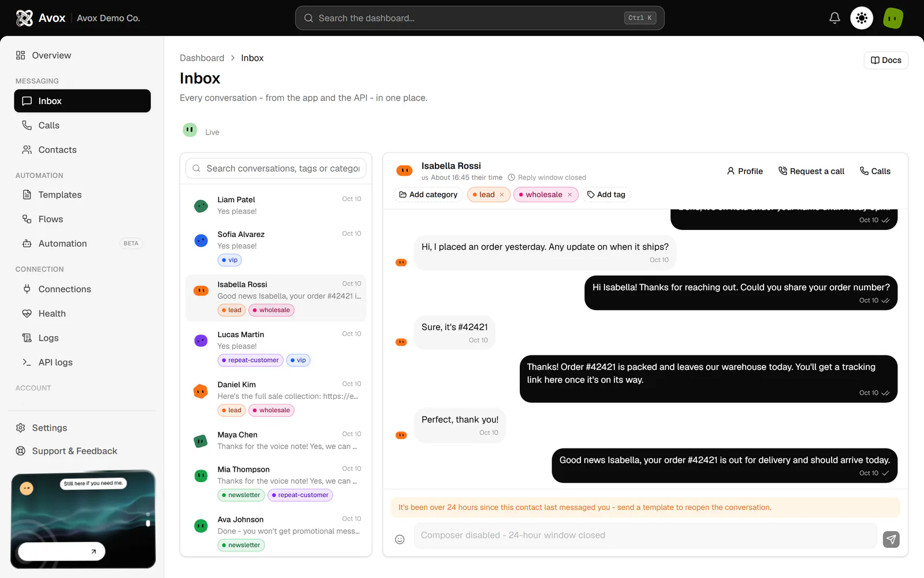The height and width of the screenshot is (578, 924).
Task: Remove the lead tag from Isabella
Action: point(502,195)
